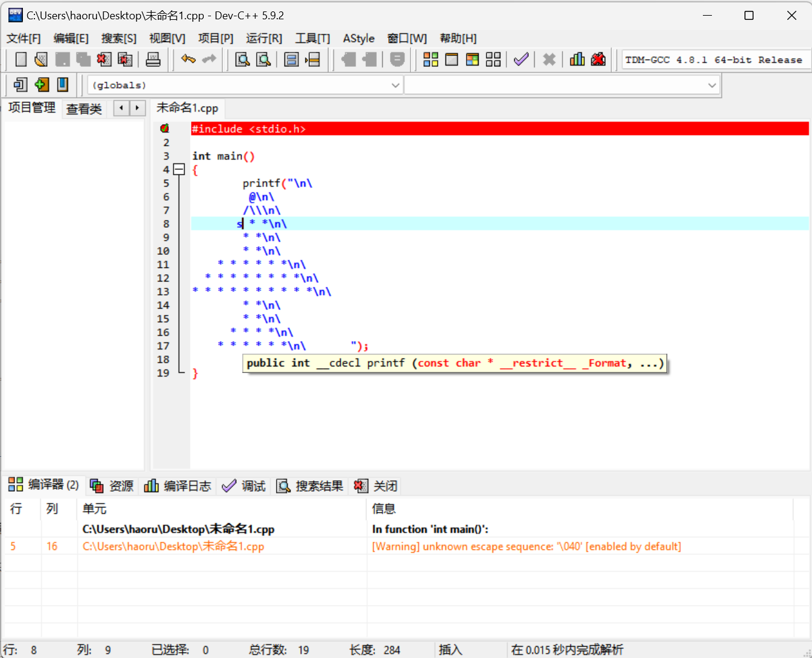Open the 帮助[H] menu
This screenshot has width=812, height=658.
pos(458,39)
